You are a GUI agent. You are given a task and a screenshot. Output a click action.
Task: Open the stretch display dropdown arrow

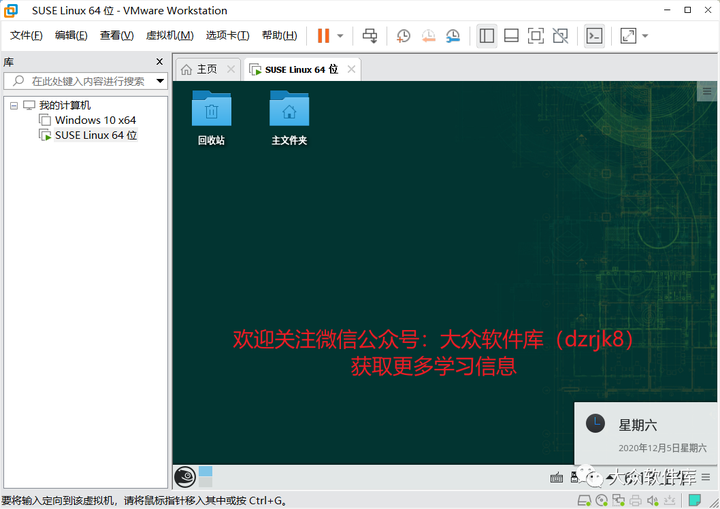(x=645, y=36)
